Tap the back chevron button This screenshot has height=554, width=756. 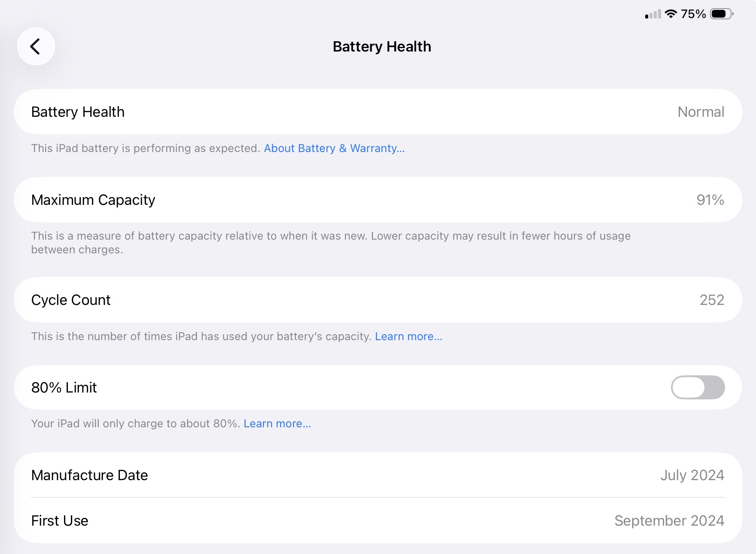pos(36,46)
